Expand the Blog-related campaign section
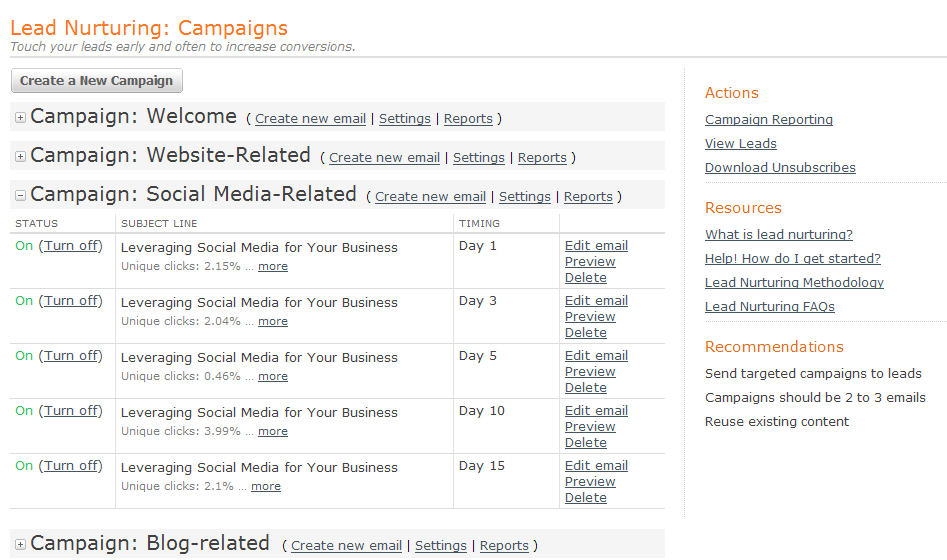 pos(20,545)
